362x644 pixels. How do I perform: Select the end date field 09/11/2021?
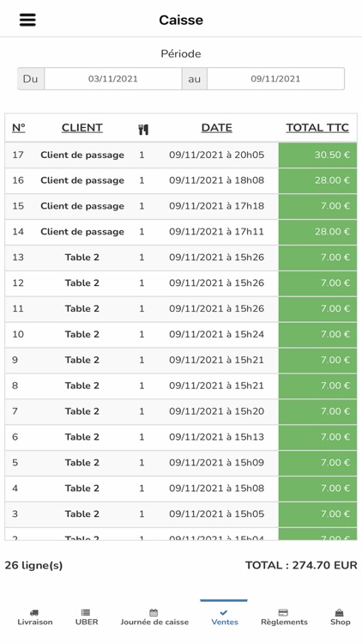click(275, 79)
